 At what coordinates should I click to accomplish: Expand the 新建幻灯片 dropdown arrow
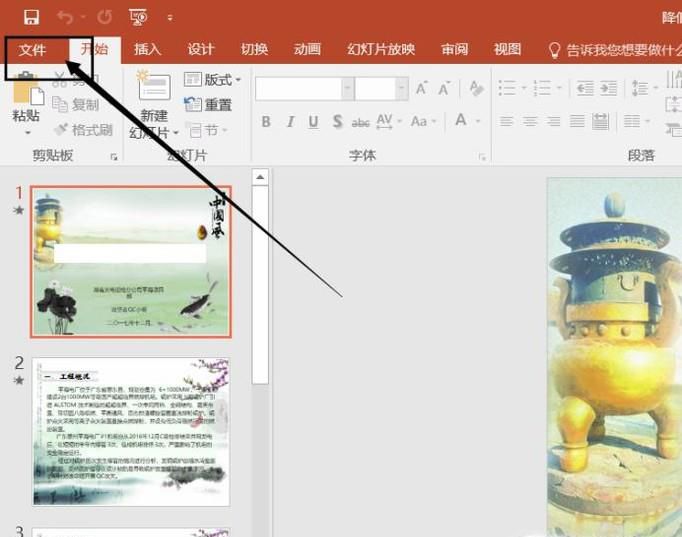pyautogui.click(x=176, y=133)
